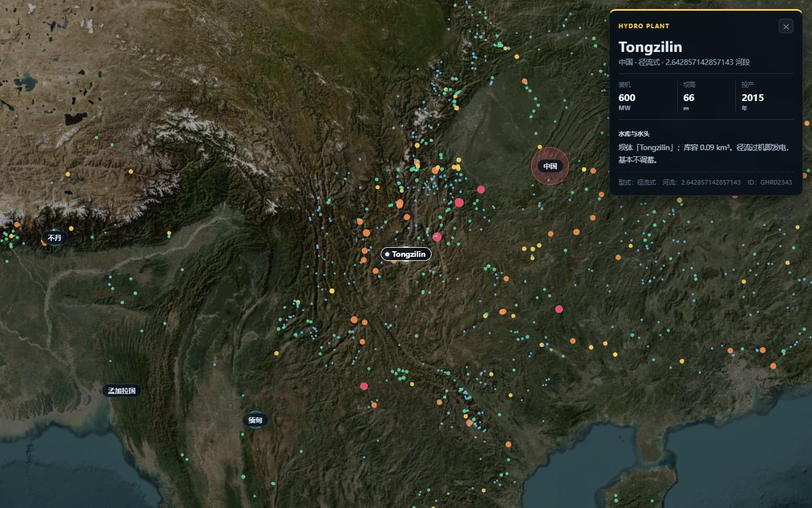Click the large red plant marker nearest the Tongzilin label
This screenshot has height=508, width=812.
pos(437,237)
